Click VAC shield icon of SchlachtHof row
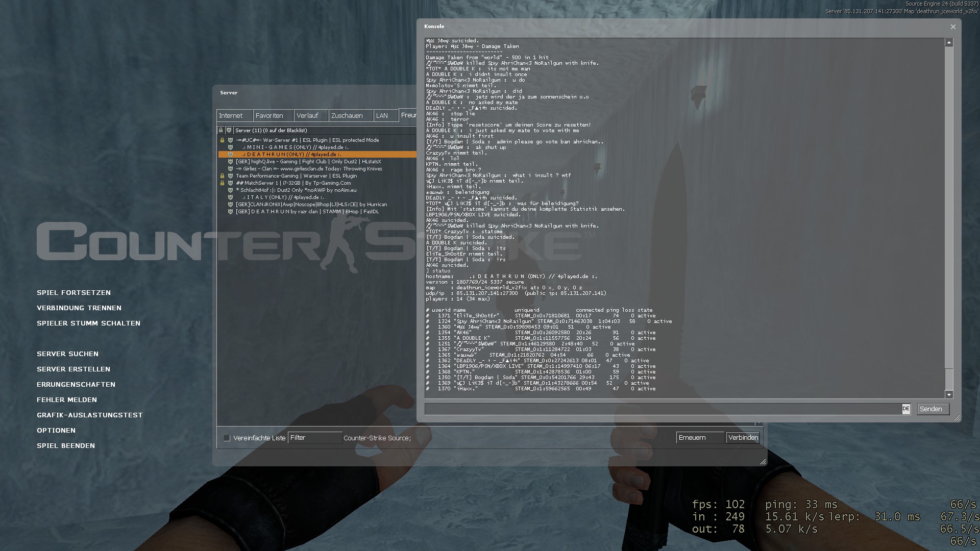 (x=230, y=190)
